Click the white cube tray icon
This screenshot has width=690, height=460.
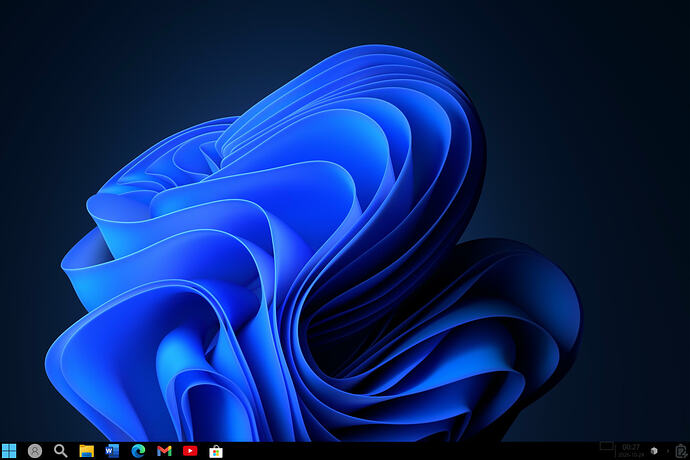click(x=654, y=451)
